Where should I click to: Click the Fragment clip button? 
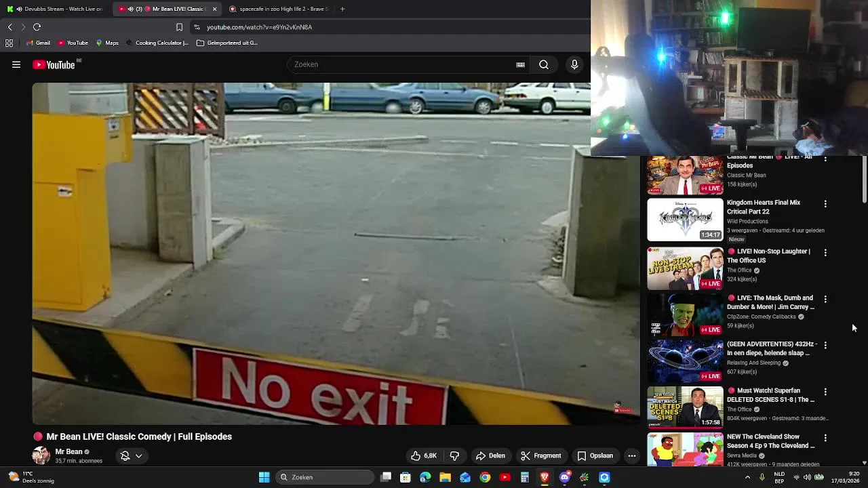(540, 455)
